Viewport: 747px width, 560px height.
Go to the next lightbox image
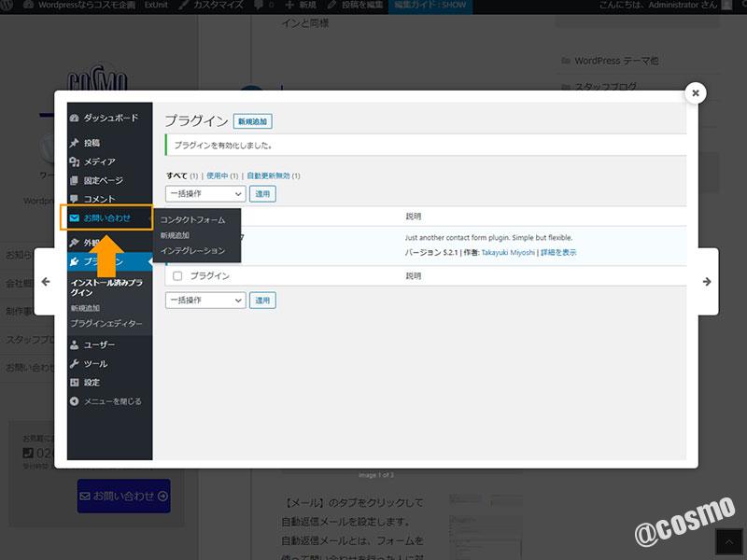point(707,282)
